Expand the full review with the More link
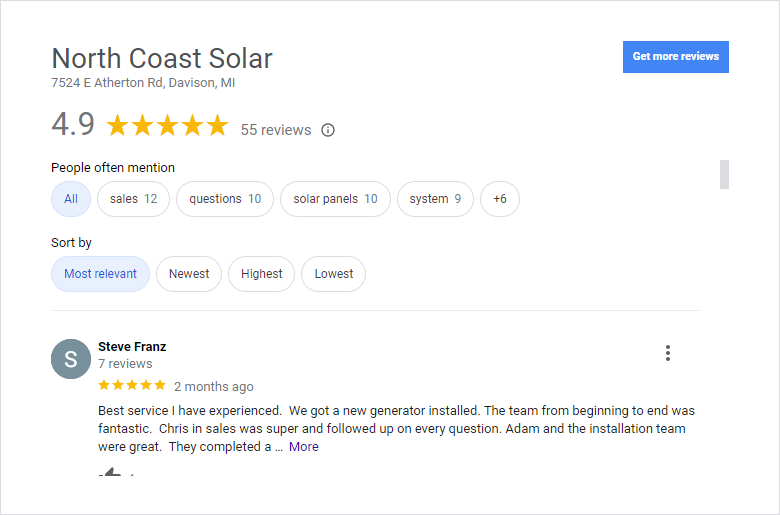The height and width of the screenshot is (515, 780). pos(304,447)
